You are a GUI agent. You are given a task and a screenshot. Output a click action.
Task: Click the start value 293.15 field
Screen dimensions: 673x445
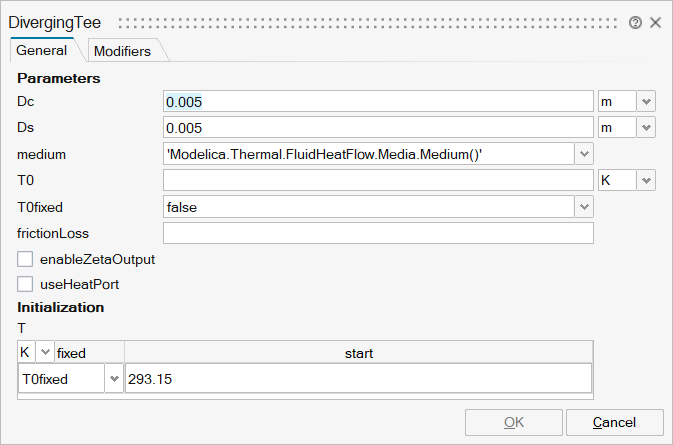(x=357, y=379)
